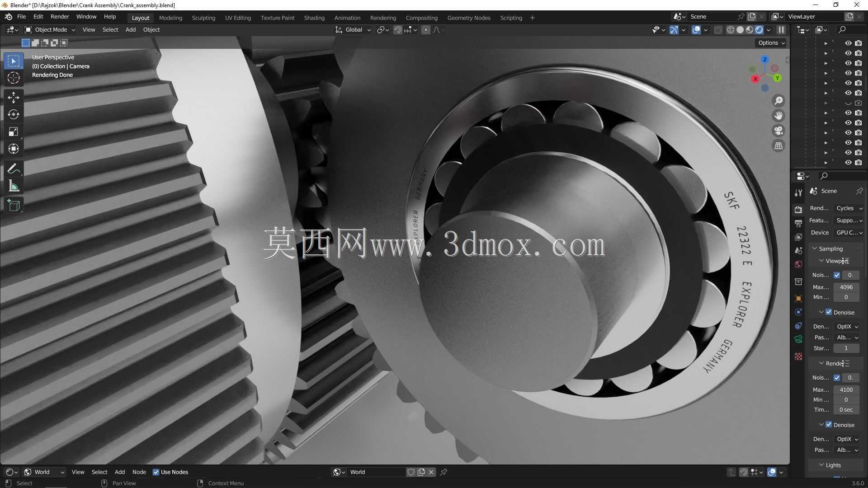Open shader editor World type dropdown
The width and height of the screenshot is (868, 488).
tap(44, 472)
